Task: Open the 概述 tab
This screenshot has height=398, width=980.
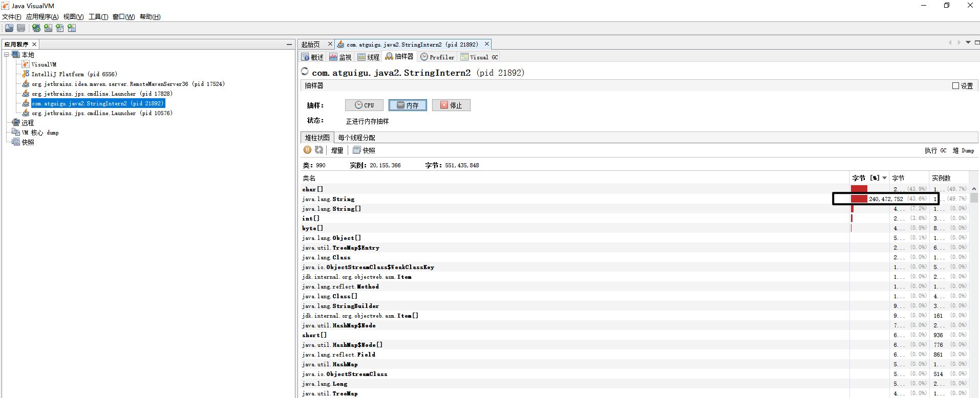Action: click(312, 57)
